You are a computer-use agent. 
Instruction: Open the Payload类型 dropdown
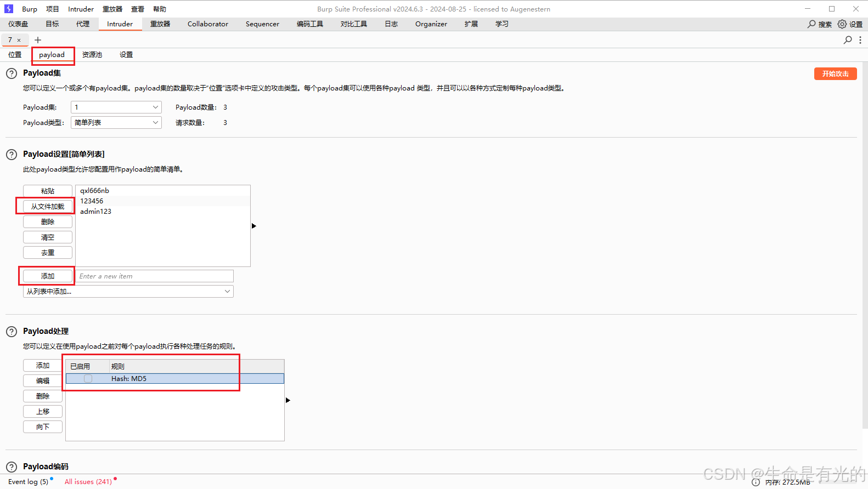(x=116, y=123)
